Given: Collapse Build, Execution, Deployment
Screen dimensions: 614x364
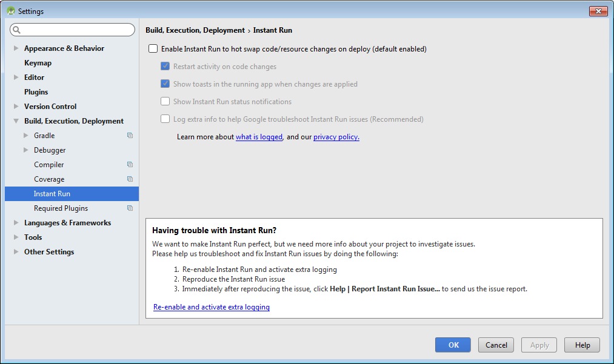Looking at the screenshot, I should coord(15,121).
